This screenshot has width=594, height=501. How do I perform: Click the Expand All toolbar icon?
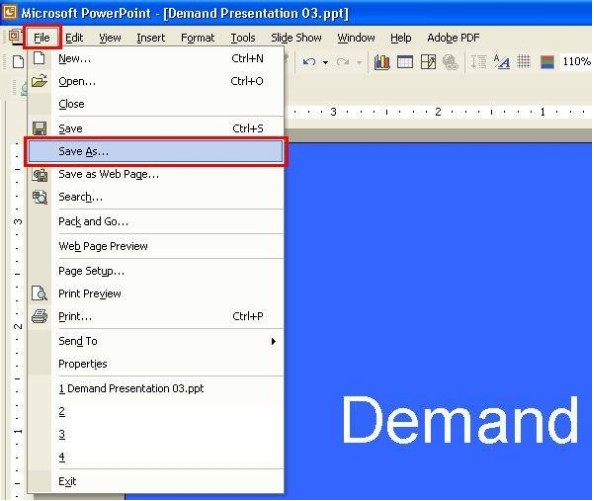tap(479, 62)
